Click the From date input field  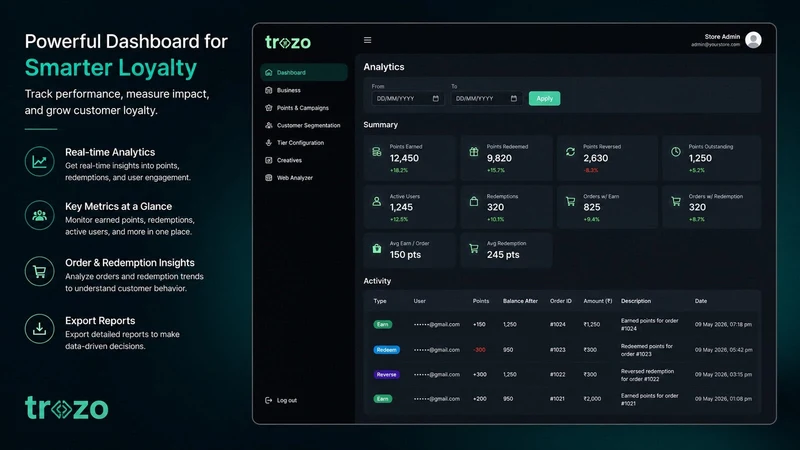click(407, 98)
